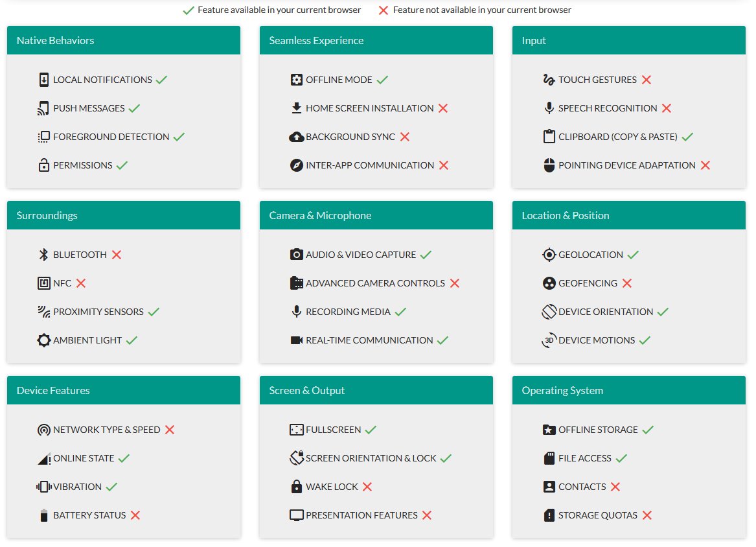Click the Offline Storage star folder icon

click(549, 429)
